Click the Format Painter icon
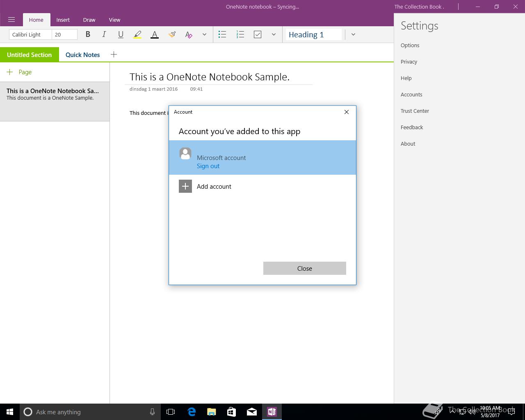 point(172,34)
